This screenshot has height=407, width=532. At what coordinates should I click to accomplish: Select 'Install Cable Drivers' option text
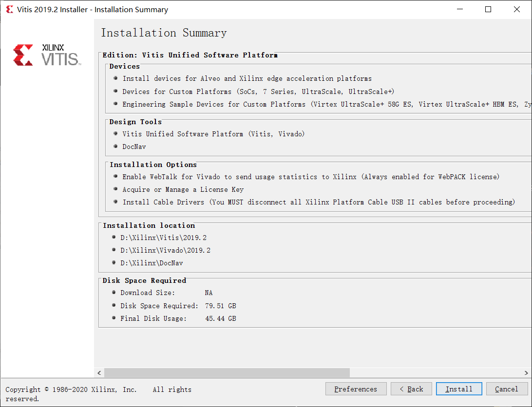pyautogui.click(x=319, y=202)
